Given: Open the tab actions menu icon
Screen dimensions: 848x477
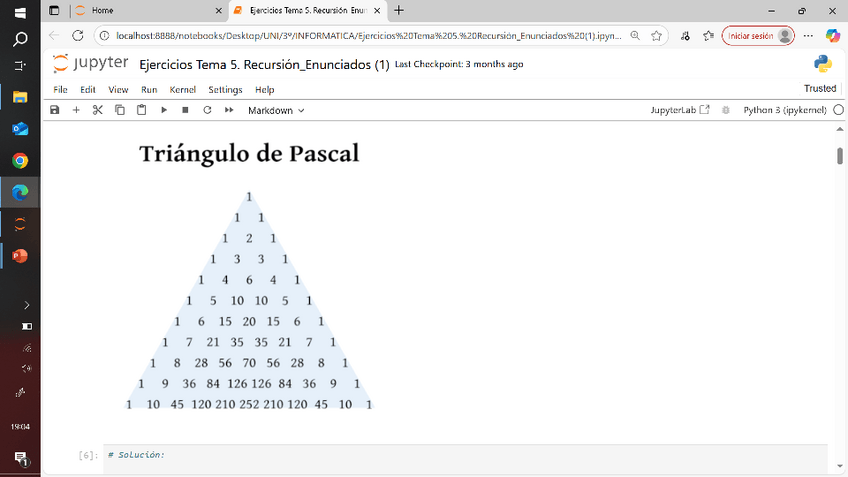Looking at the screenshot, I should (54, 10).
